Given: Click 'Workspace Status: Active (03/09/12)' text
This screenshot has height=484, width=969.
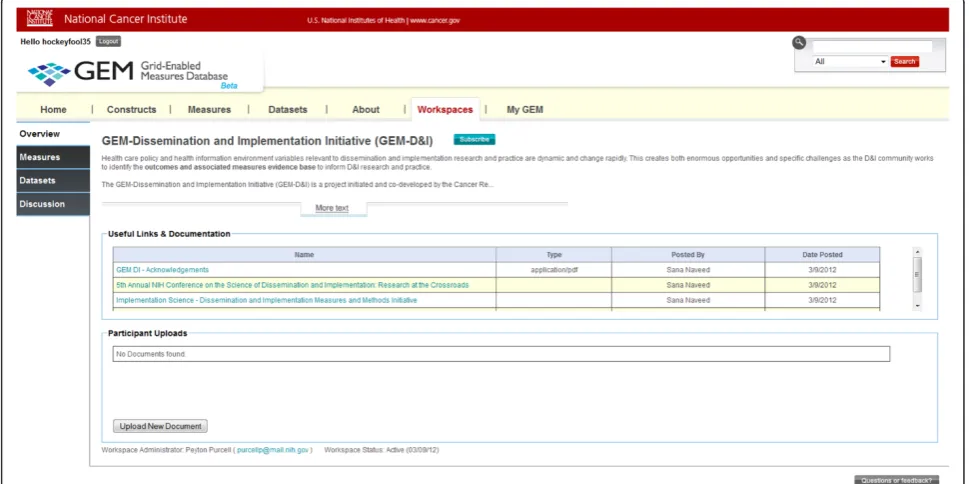Looking at the screenshot, I should 381,451.
